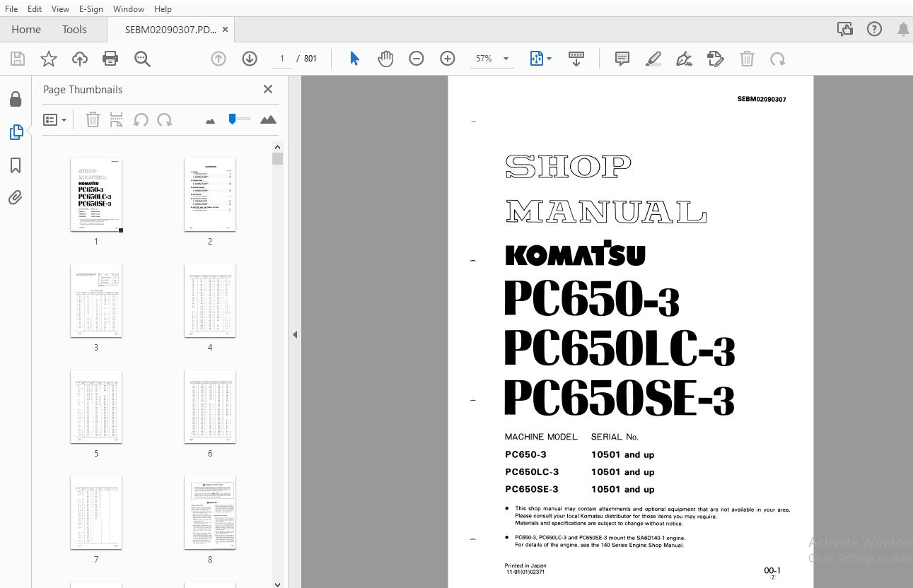Click the trash delete icon in toolbar

[747, 59]
